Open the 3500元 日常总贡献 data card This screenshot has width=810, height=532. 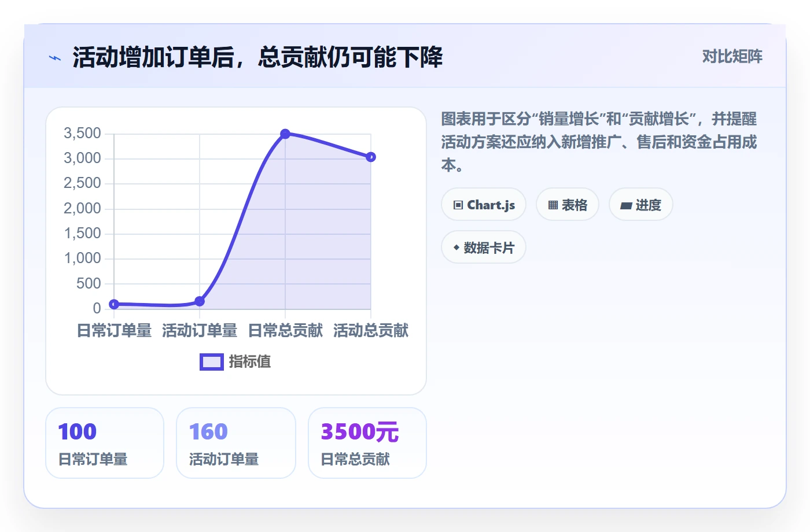coord(367,443)
